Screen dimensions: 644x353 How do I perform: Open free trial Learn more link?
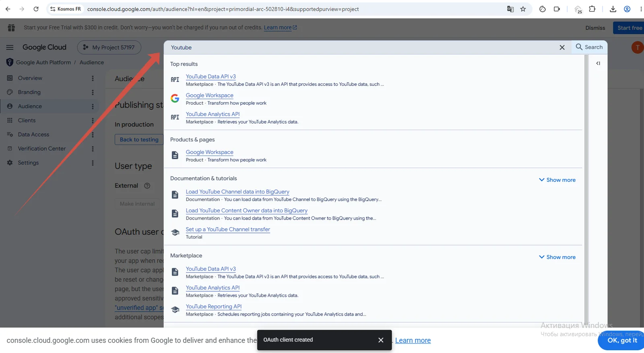[x=280, y=27]
